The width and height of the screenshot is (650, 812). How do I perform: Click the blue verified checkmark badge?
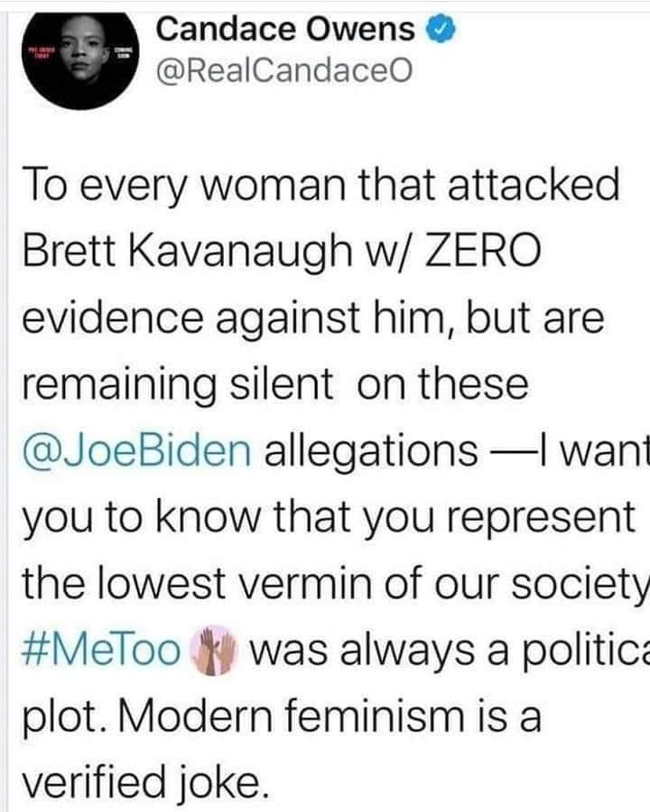click(439, 30)
